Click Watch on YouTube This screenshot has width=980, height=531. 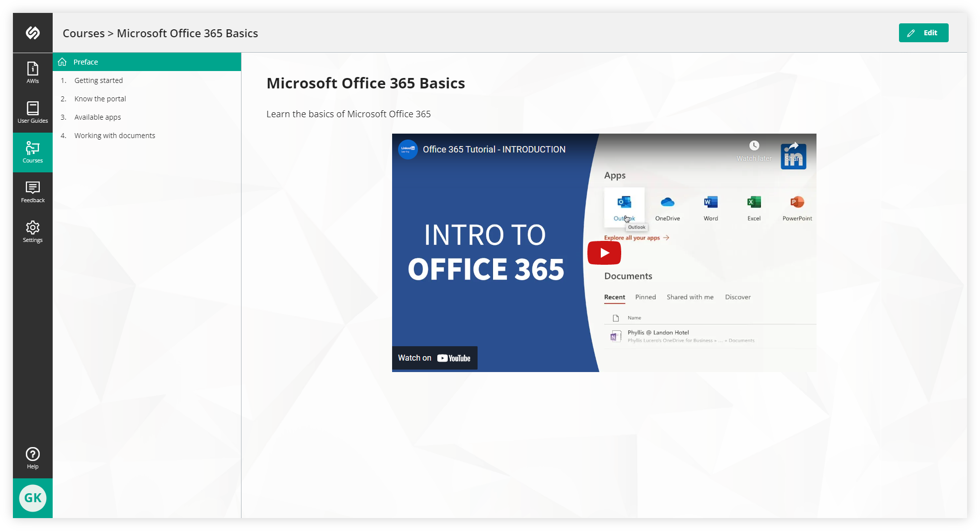pos(434,358)
